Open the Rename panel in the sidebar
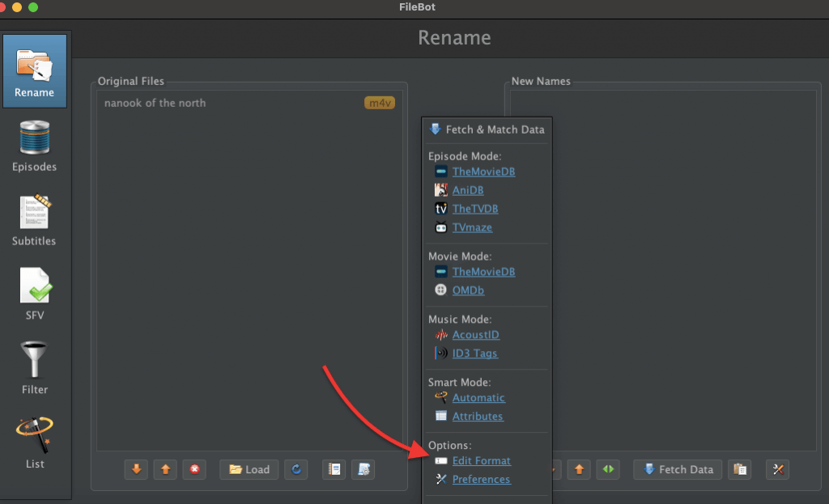The image size is (829, 504). pos(34,71)
